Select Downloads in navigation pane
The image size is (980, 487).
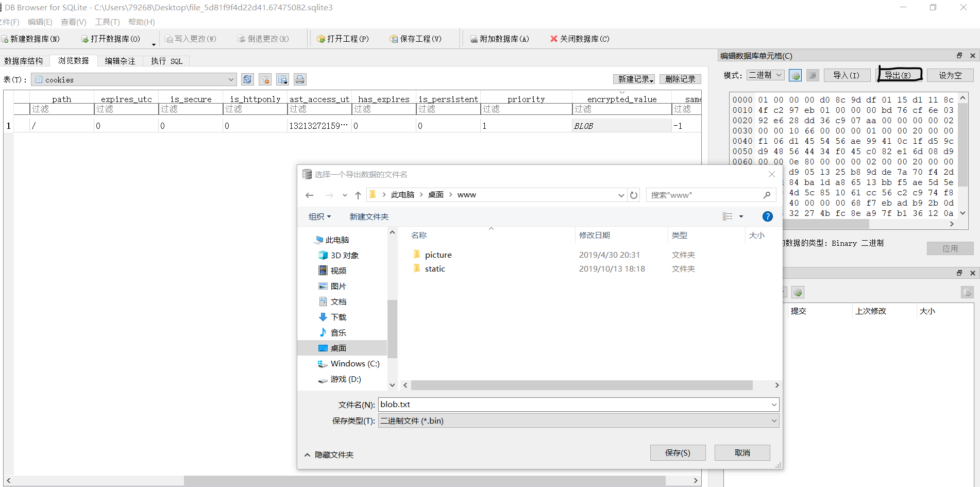(x=338, y=317)
